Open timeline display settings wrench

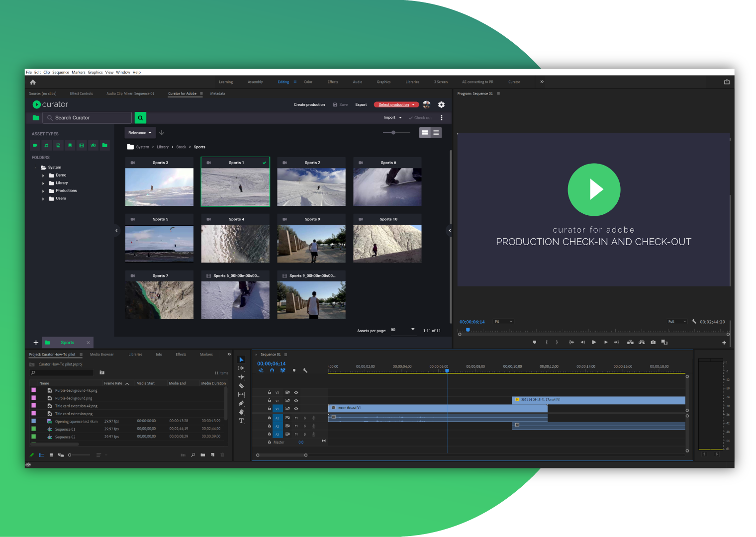point(305,370)
